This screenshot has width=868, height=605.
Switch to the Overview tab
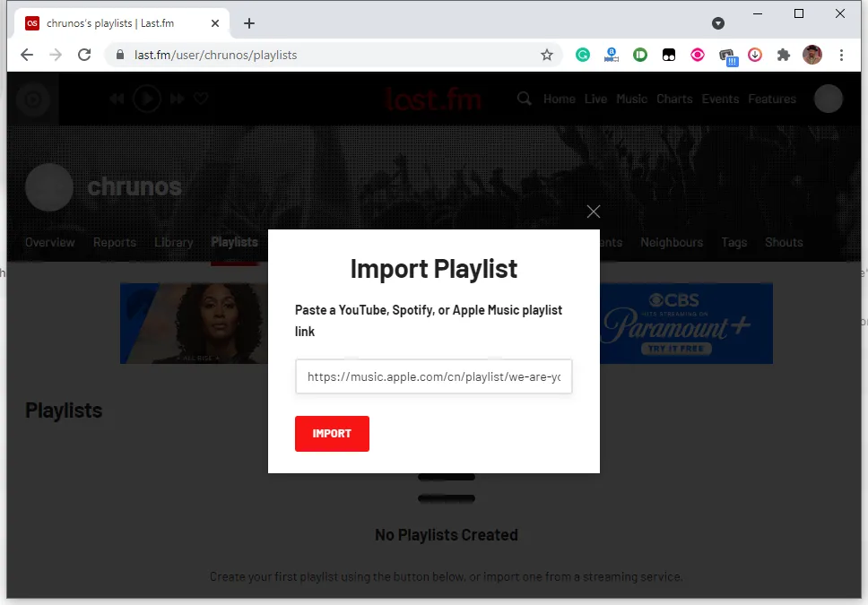pyautogui.click(x=50, y=242)
